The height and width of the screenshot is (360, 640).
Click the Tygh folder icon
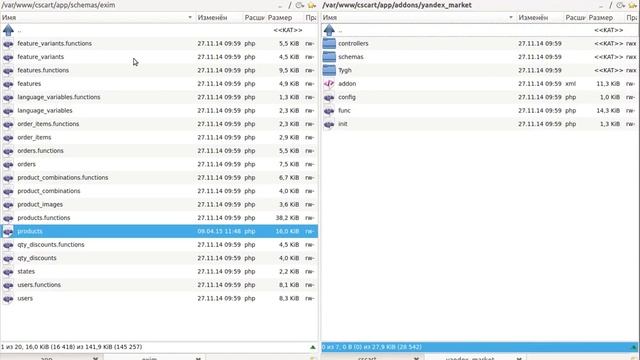coord(329,70)
